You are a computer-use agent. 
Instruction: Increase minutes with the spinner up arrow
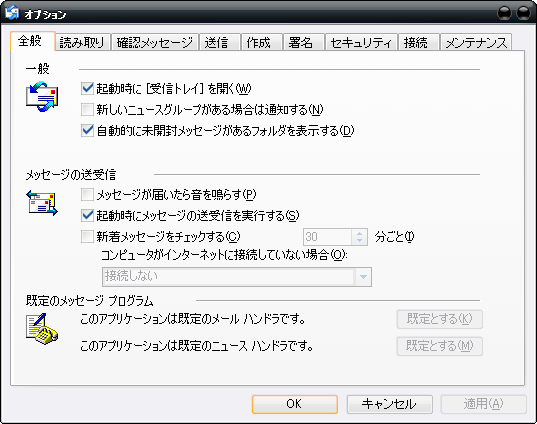click(x=359, y=233)
